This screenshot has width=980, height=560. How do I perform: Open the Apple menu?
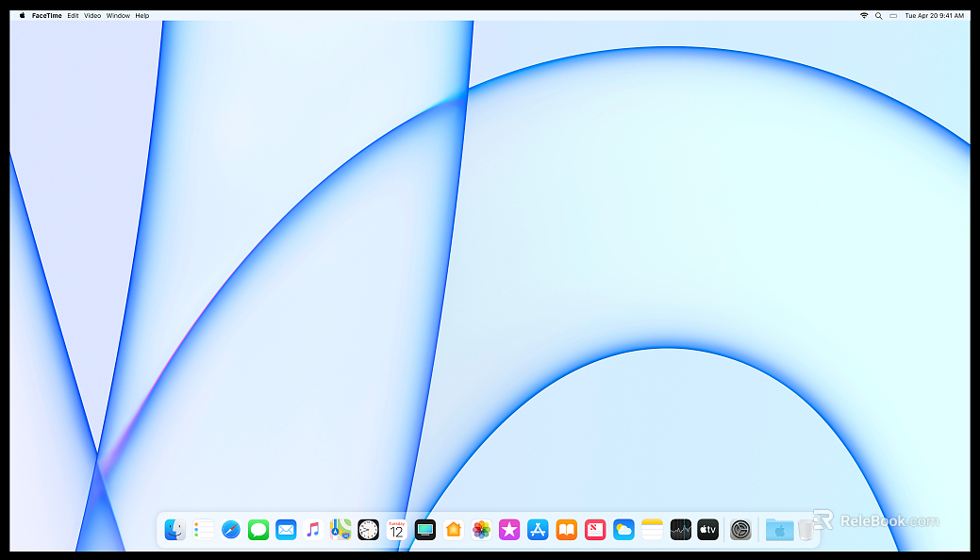click(x=23, y=16)
